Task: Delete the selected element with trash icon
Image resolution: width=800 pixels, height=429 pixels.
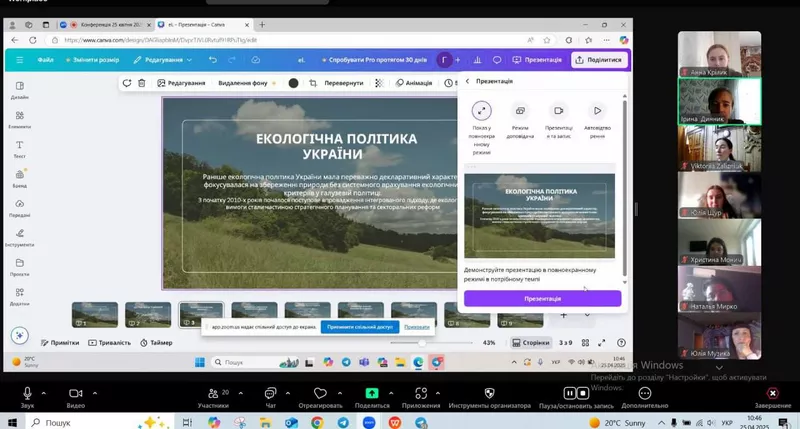Action: [142, 83]
